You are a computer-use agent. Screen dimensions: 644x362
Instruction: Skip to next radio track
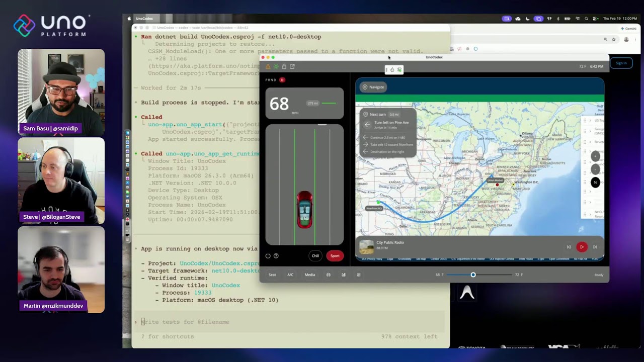tap(595, 247)
